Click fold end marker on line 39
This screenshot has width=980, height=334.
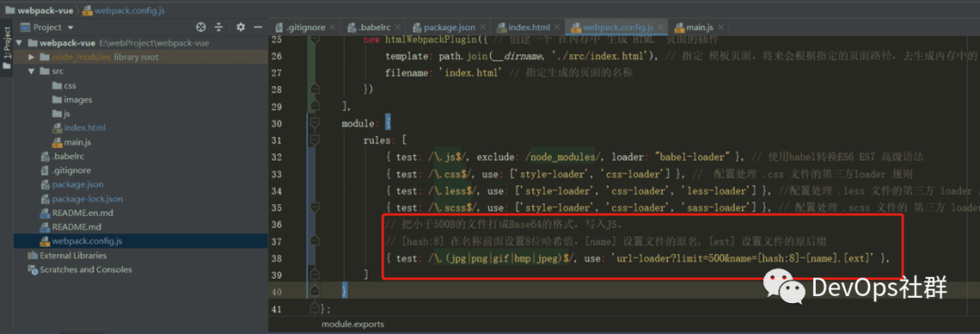[x=315, y=275]
